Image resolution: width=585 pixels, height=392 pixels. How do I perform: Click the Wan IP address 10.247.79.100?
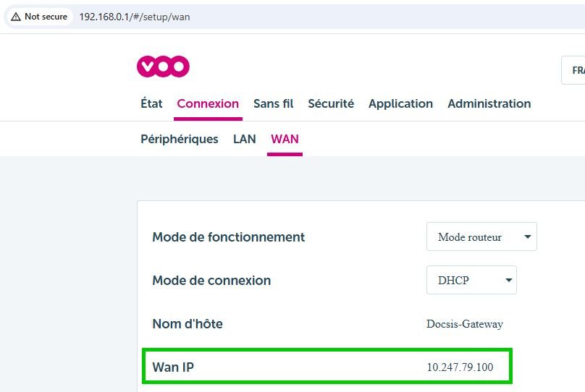click(x=460, y=367)
